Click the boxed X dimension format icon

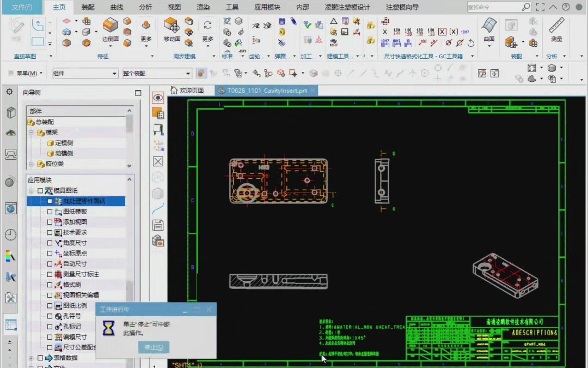(443, 32)
